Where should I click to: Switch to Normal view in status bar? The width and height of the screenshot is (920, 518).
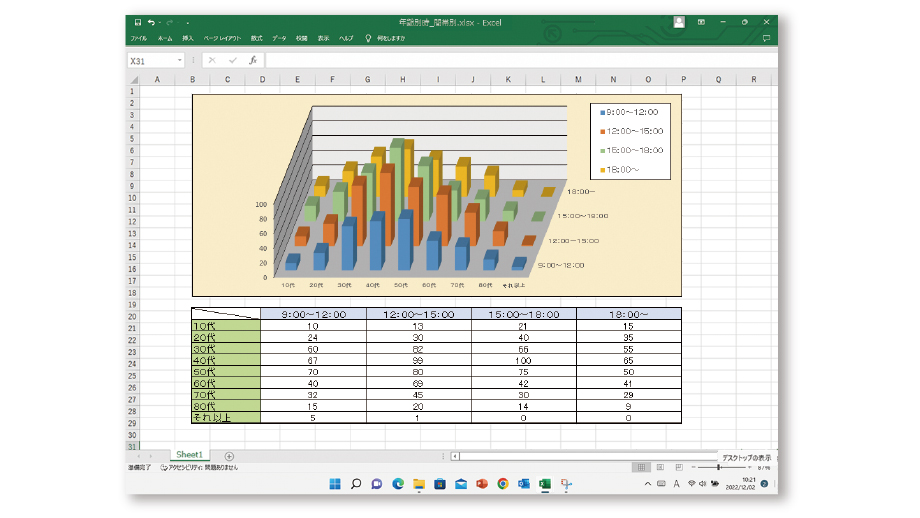641,468
